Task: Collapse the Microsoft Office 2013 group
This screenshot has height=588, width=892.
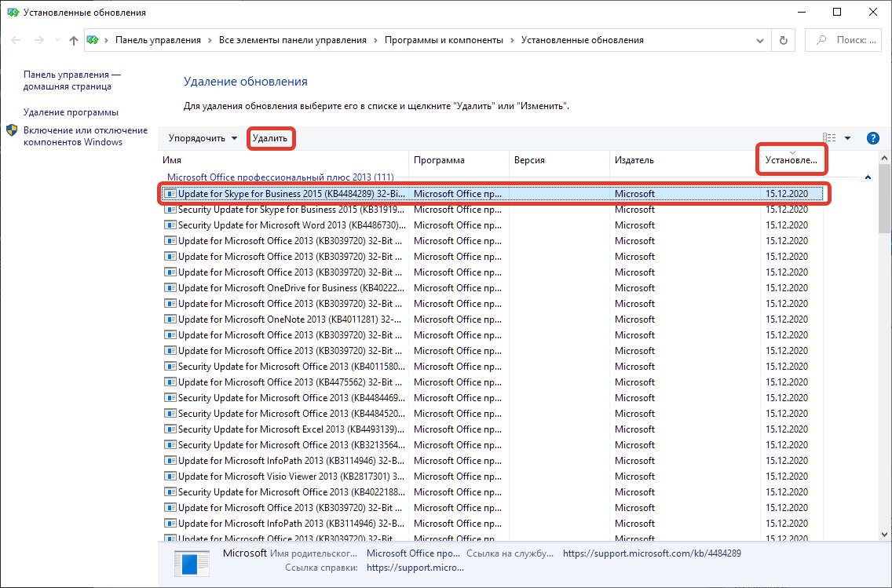Action: (868, 177)
